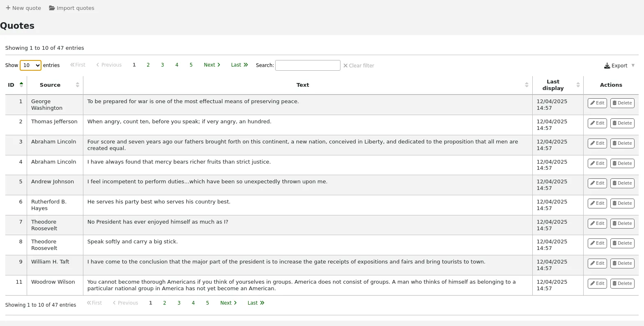This screenshot has height=326, width=644.
Task: Delete the George Washington quote
Action: pos(622,103)
